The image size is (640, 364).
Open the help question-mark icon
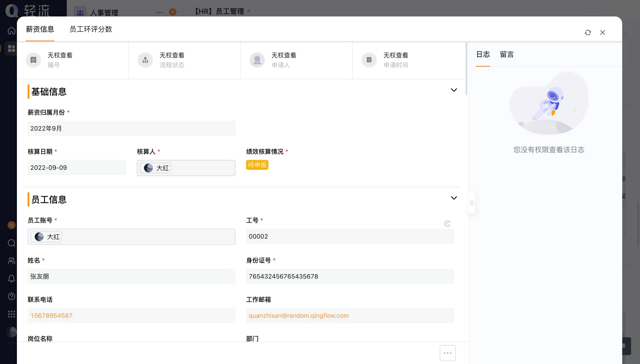[12, 296]
